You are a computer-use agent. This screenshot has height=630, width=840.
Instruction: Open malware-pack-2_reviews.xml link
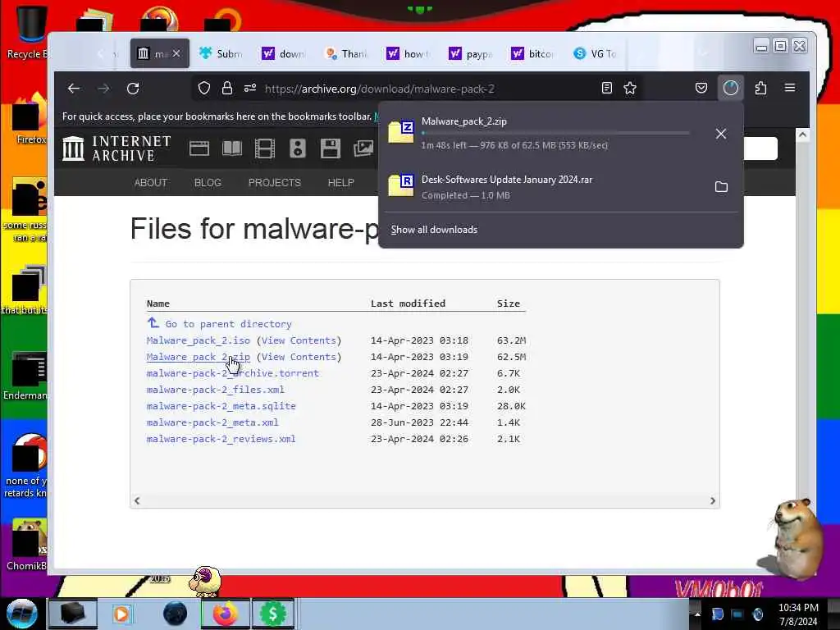tap(221, 439)
